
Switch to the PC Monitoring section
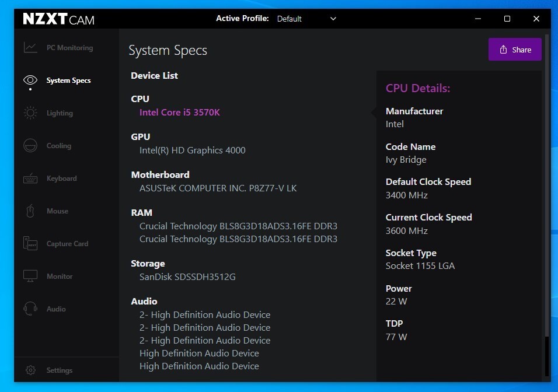[x=70, y=48]
